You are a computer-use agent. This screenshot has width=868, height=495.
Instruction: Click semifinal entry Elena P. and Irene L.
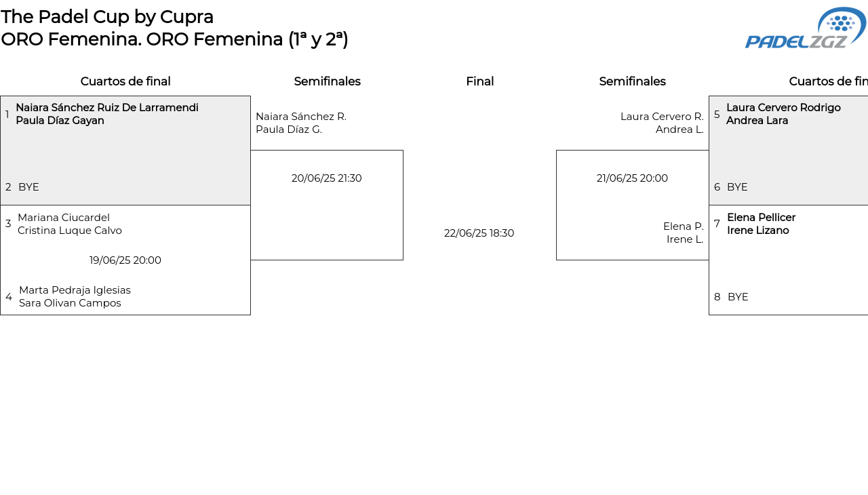[683, 233]
